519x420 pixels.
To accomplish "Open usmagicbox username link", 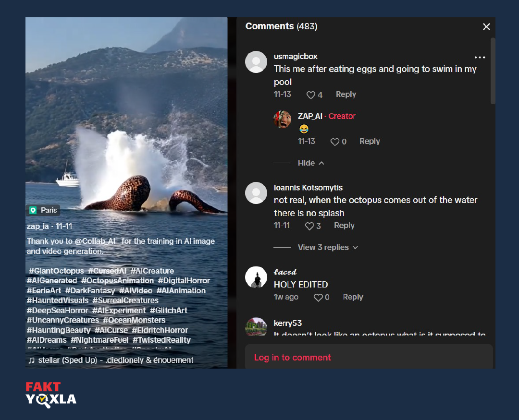I will (296, 57).
